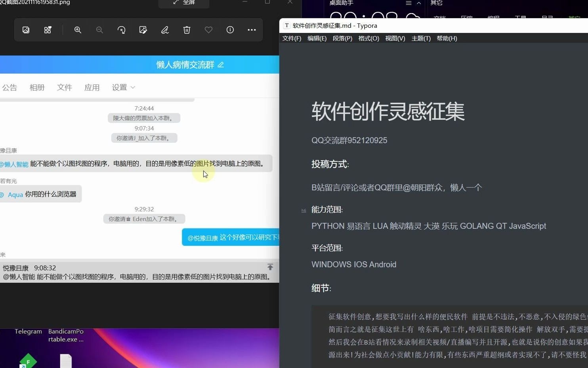This screenshot has width=588, height=368.
Task: Click the line WINDOWS IOS Android
Action: (354, 264)
